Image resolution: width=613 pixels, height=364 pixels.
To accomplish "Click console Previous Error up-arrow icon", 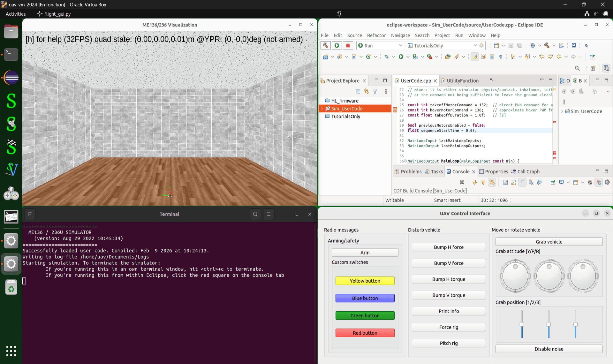I will pyautogui.click(x=483, y=182).
